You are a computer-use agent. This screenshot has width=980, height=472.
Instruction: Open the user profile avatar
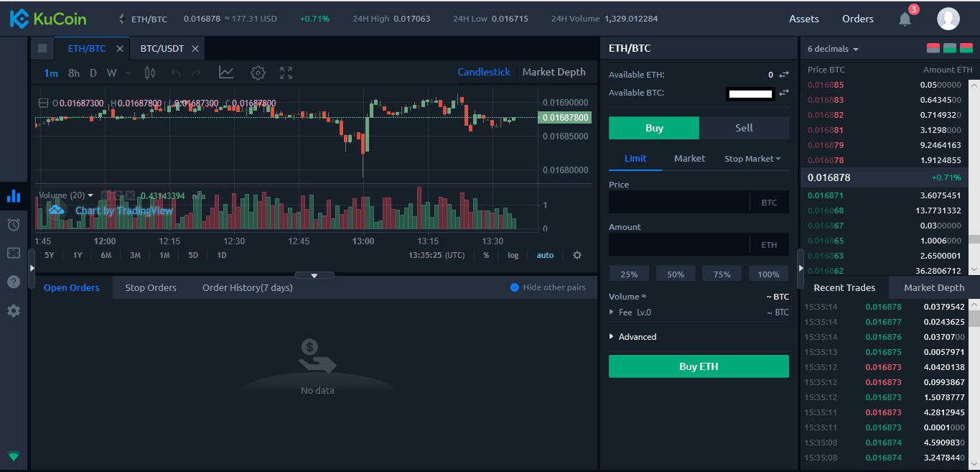click(x=948, y=19)
